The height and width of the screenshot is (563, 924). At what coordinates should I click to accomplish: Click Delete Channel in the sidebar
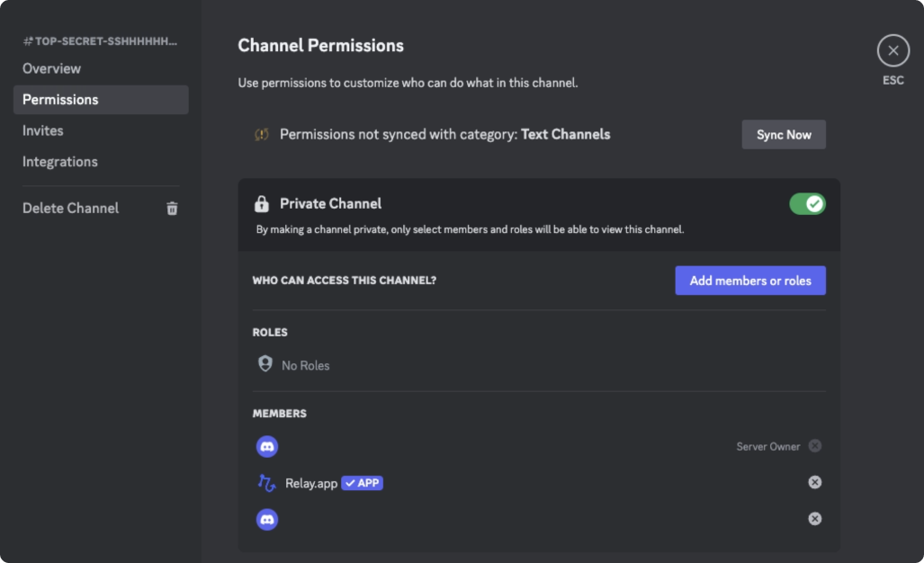[70, 208]
